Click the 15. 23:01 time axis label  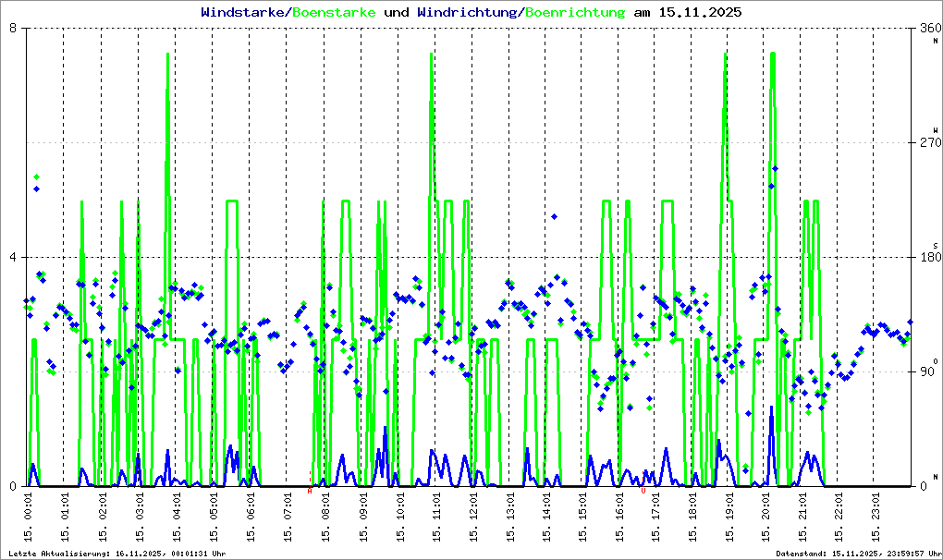[881, 519]
